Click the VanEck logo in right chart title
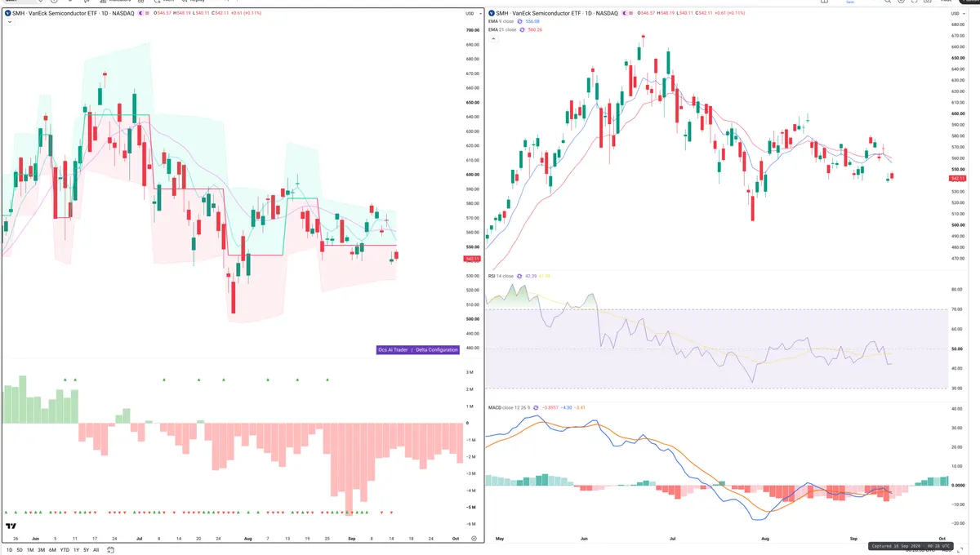 click(x=492, y=13)
